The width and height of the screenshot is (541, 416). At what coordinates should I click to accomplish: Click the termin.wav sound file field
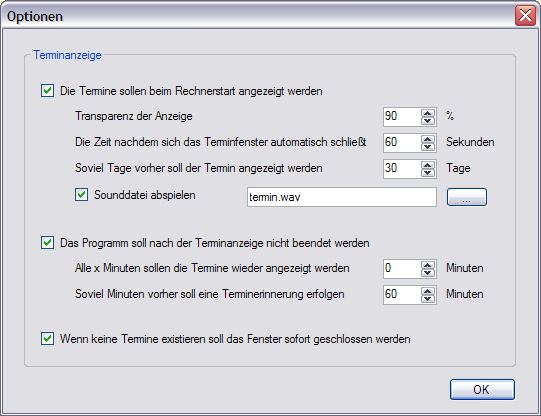point(342,197)
